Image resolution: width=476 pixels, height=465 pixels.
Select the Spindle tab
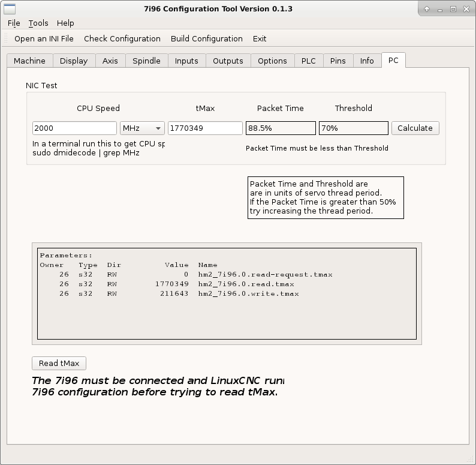[x=146, y=61]
